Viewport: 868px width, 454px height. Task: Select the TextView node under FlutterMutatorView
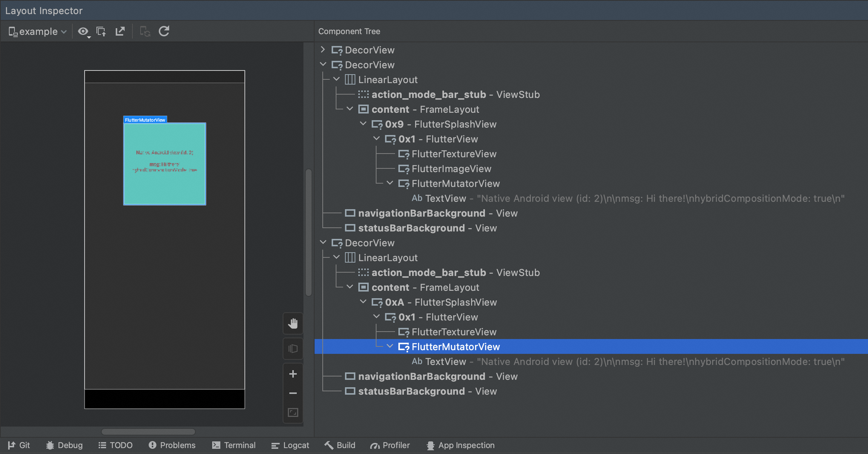click(x=445, y=362)
